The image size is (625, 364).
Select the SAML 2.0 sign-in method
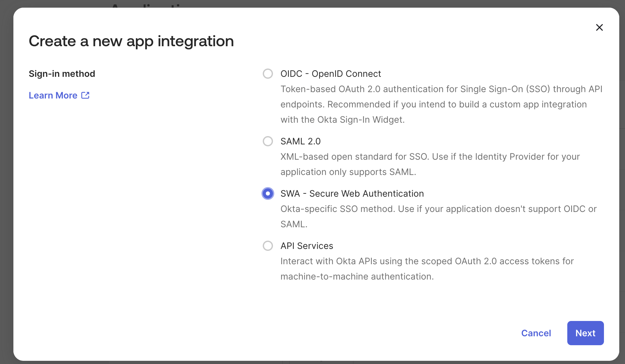point(268,141)
